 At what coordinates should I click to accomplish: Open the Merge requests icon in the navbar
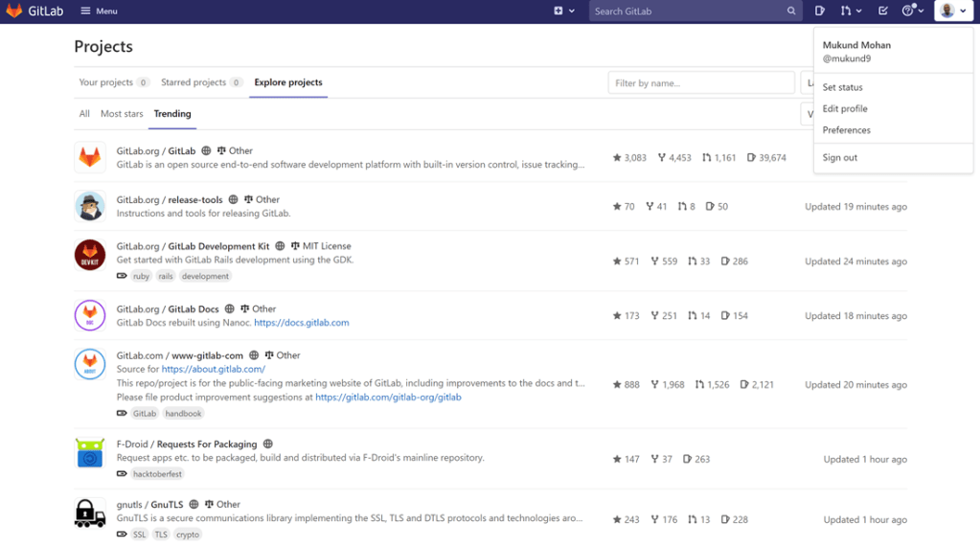[x=847, y=11]
